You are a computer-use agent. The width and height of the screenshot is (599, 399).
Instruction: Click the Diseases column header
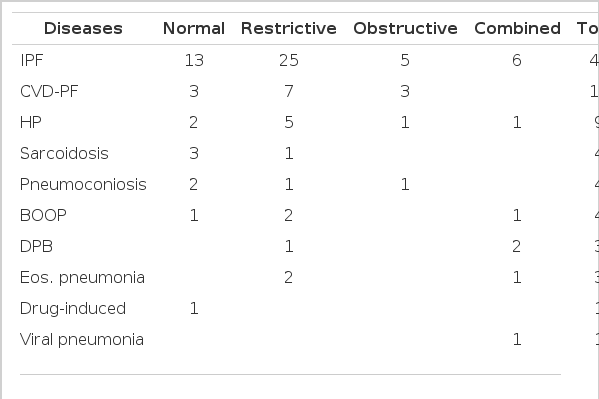click(x=83, y=28)
